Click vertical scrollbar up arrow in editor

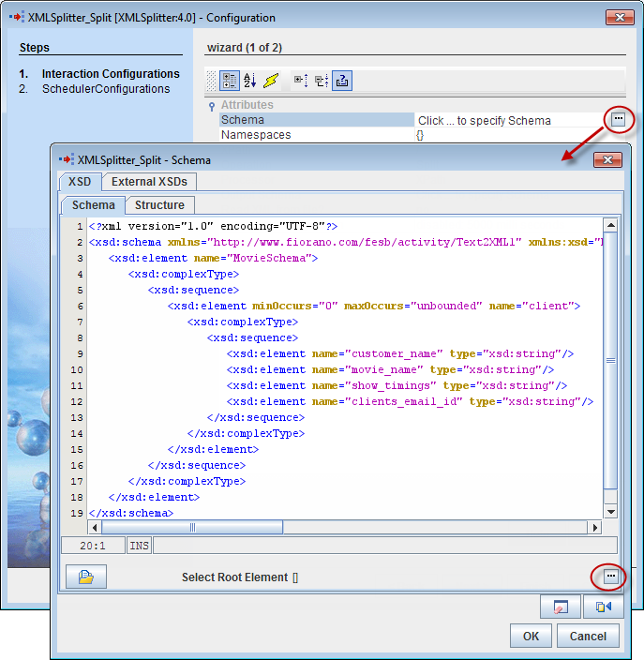tap(610, 225)
